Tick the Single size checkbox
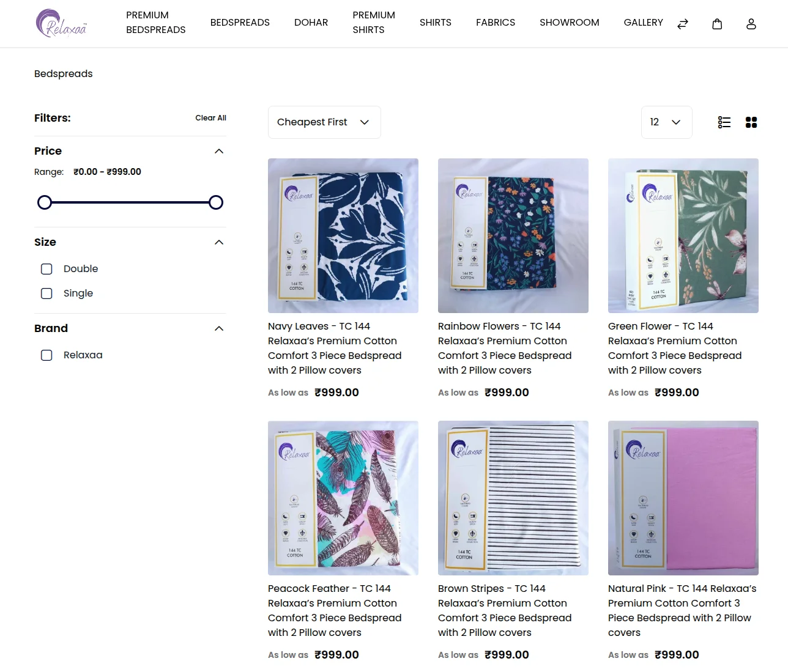 46,294
